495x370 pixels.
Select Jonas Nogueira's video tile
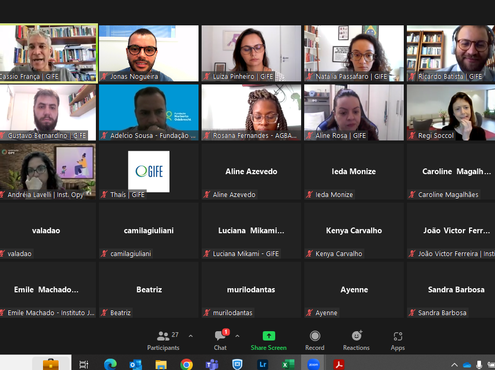coord(149,53)
